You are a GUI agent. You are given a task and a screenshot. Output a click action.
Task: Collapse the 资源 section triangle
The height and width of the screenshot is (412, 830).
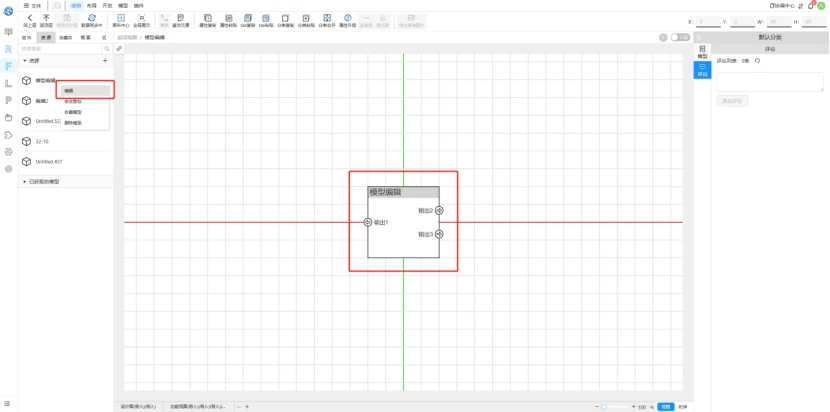pos(24,61)
